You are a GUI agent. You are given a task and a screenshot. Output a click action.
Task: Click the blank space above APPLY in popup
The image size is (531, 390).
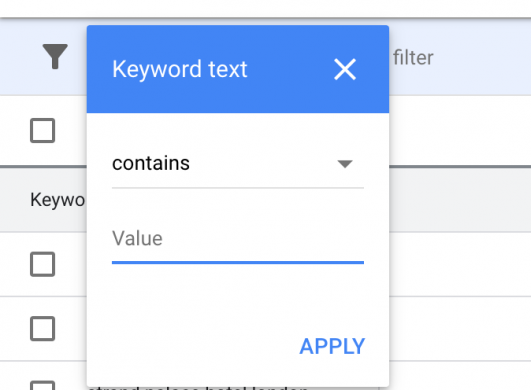tap(238, 300)
